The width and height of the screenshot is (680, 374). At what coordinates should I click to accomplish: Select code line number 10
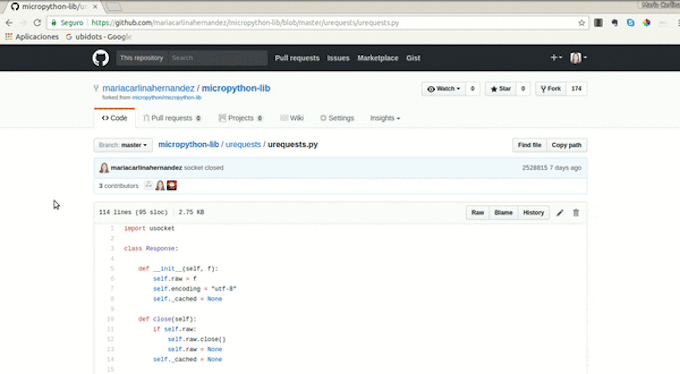pyautogui.click(x=111, y=319)
